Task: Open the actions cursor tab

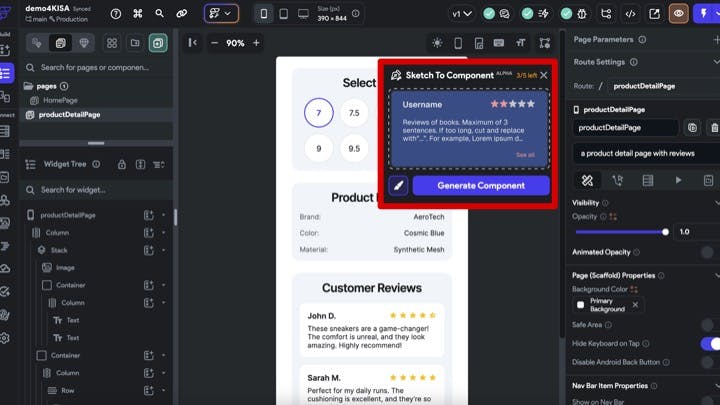Action: click(x=618, y=180)
